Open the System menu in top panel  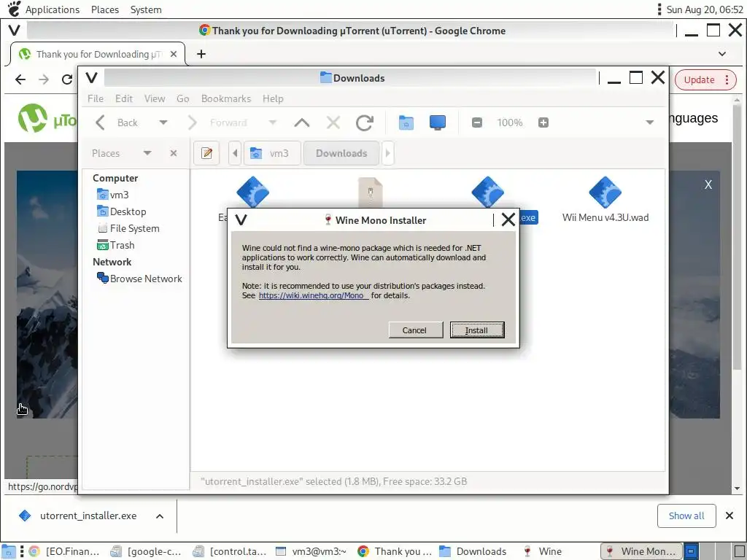click(x=146, y=9)
